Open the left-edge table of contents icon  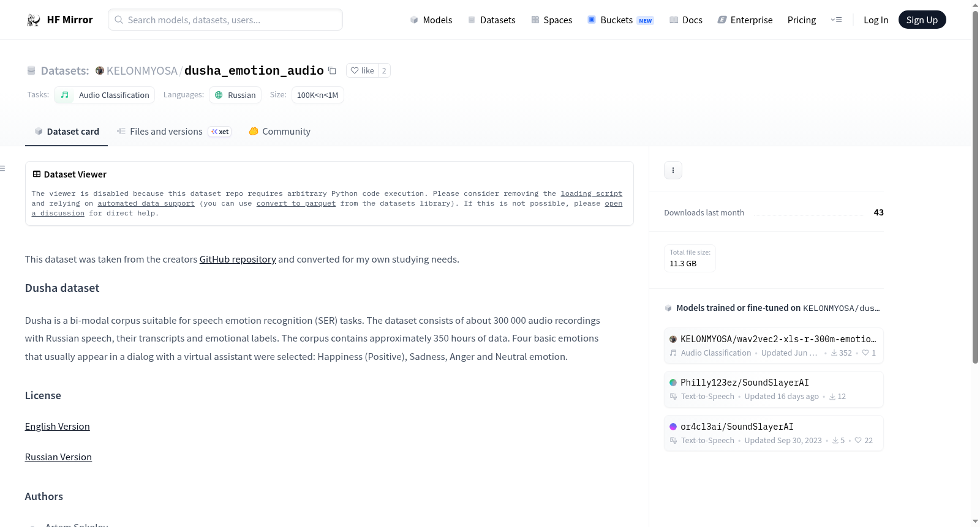point(3,168)
